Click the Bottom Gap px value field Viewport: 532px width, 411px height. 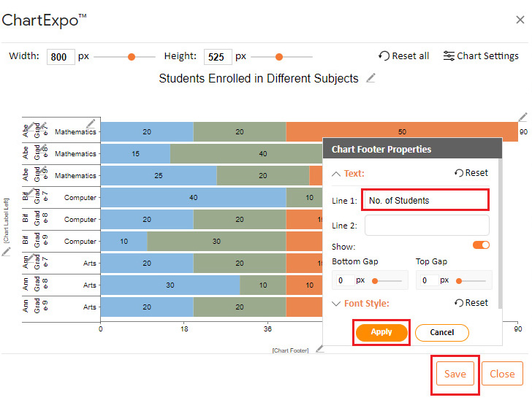(346, 280)
